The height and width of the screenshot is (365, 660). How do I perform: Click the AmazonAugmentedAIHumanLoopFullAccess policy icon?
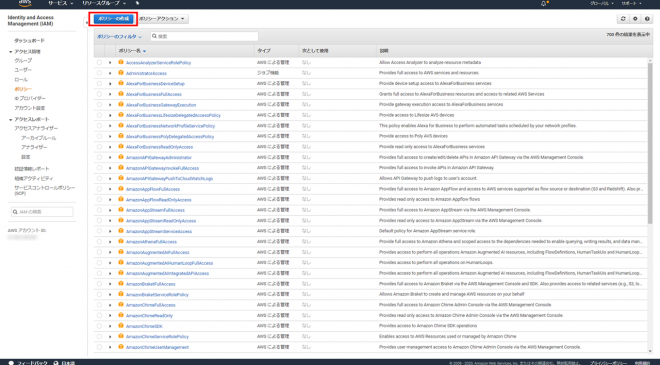click(121, 262)
